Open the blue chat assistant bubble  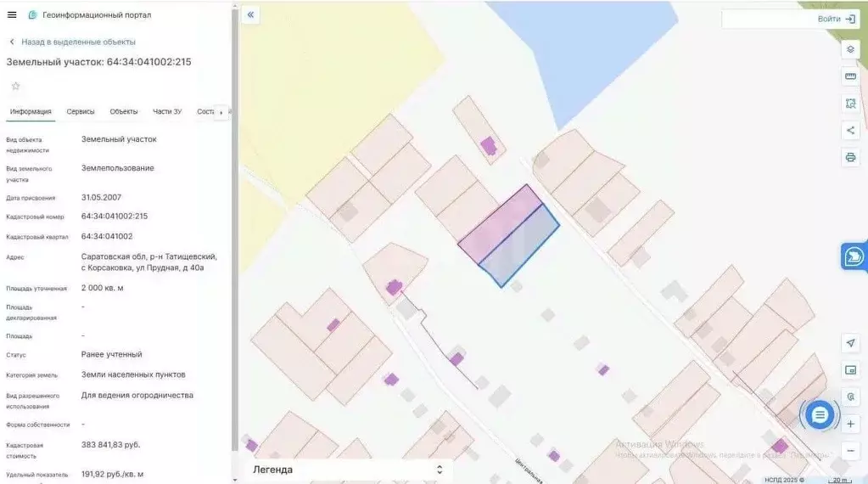tap(820, 415)
